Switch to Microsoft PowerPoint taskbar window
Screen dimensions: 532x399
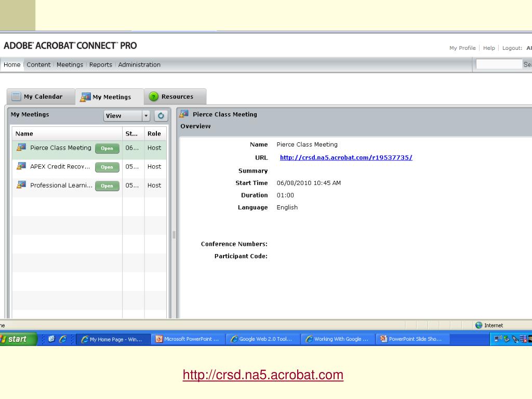188,339
